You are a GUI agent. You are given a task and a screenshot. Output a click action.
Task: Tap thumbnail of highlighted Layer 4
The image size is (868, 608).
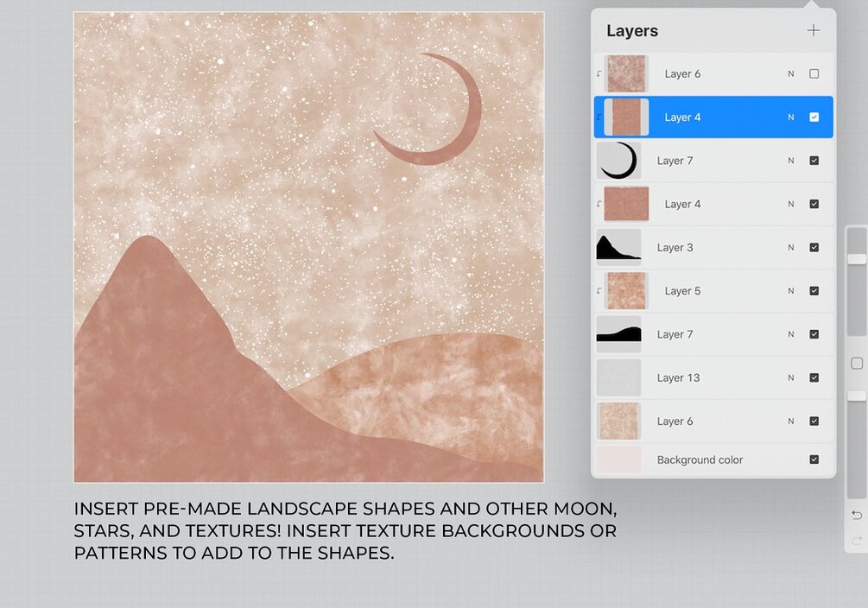(626, 117)
